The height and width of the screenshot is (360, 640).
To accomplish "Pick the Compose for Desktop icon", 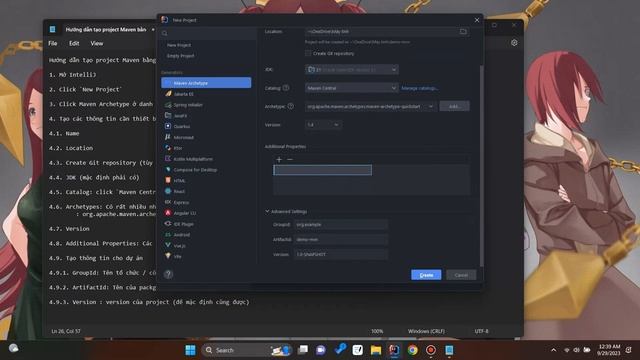I will (168, 170).
